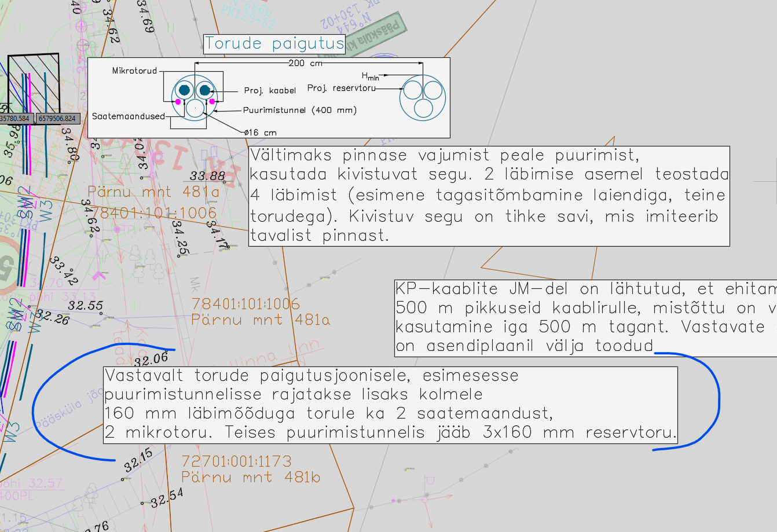This screenshot has width=777, height=532.
Task: Select the 'Puurimistunnel (400 mm)' label
Action: click(x=299, y=110)
